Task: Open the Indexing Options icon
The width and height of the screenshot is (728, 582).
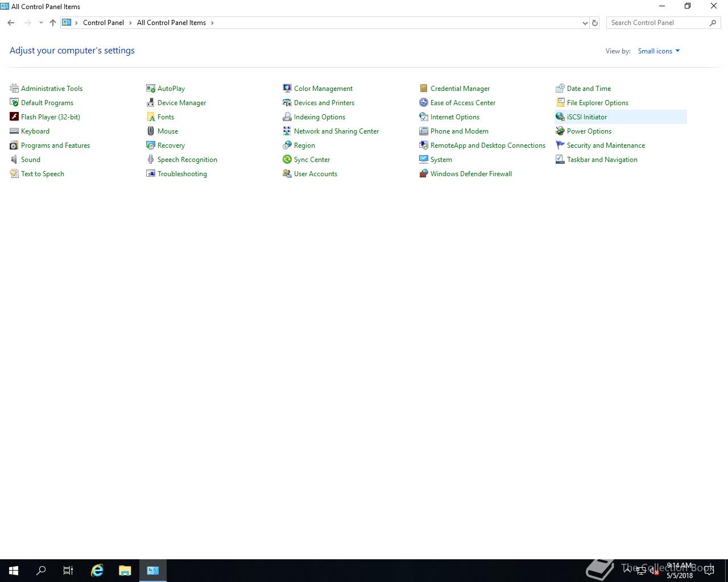Action: click(x=287, y=117)
